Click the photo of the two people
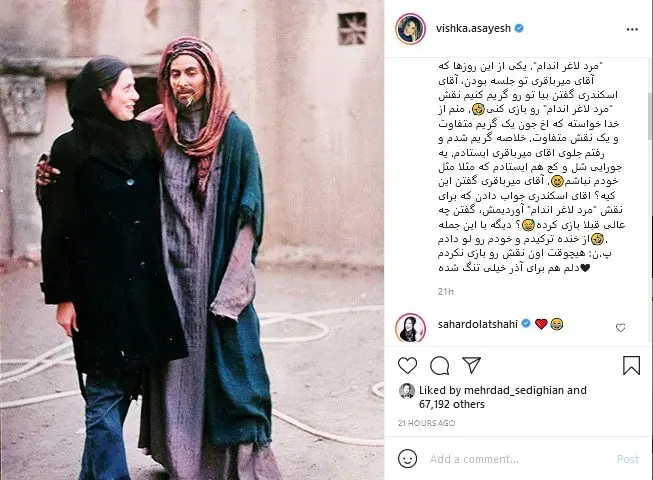 coord(192,240)
